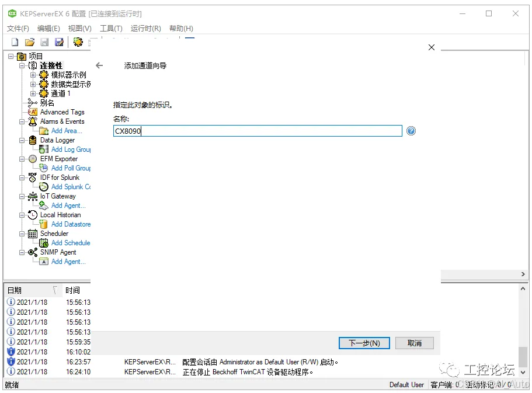
Task: Select the 通道 1 channel
Action: click(x=61, y=93)
